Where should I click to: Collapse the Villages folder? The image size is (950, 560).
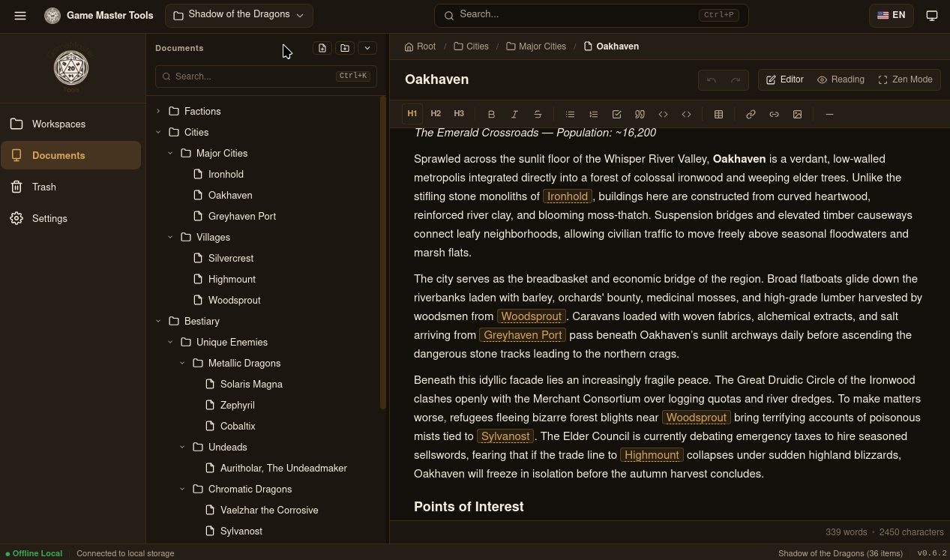click(170, 237)
